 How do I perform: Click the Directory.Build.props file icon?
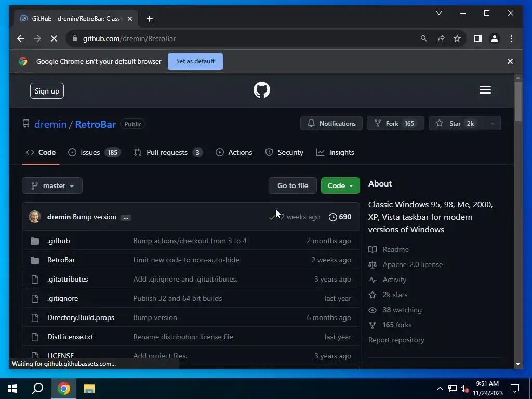click(35, 317)
